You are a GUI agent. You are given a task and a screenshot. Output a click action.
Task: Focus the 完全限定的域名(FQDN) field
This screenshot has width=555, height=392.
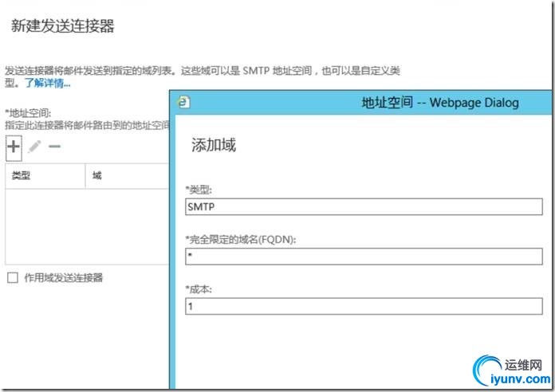[364, 256]
